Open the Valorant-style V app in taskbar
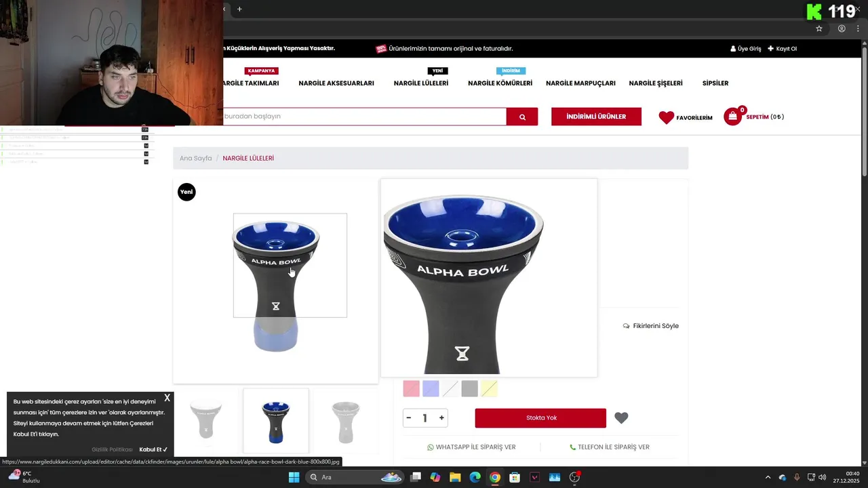This screenshot has width=868, height=488. [x=534, y=477]
